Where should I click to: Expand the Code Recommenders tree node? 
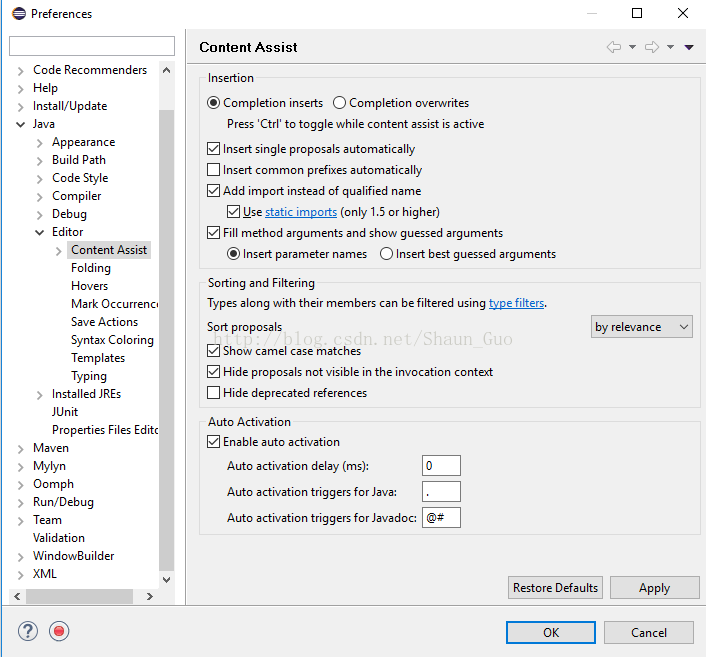[x=20, y=71]
